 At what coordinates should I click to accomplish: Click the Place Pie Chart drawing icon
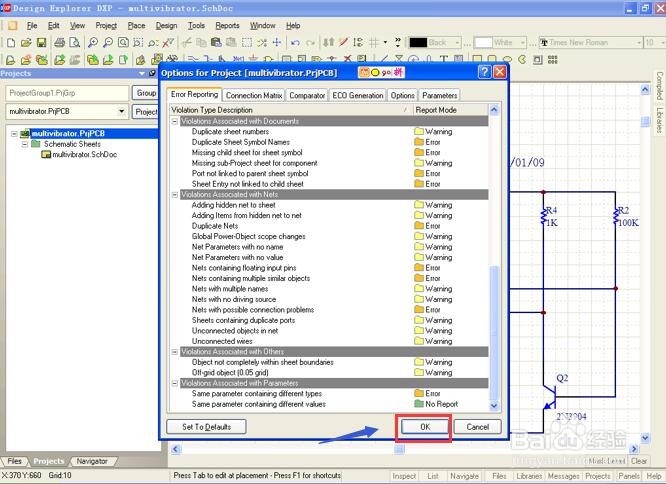(x=522, y=59)
